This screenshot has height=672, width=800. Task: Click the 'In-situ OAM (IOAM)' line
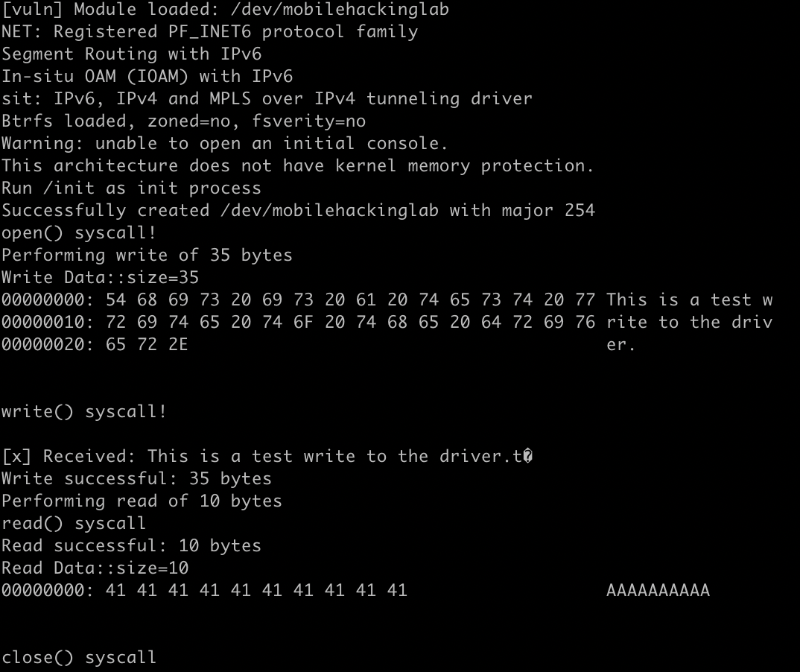(x=147, y=77)
